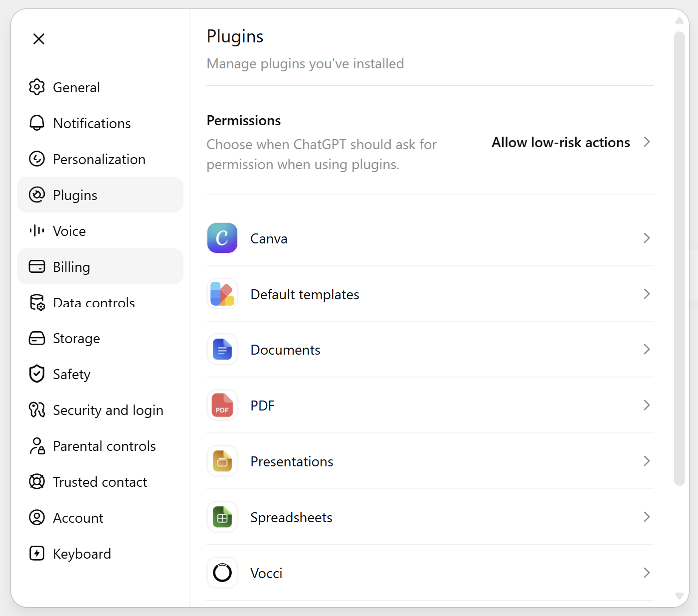698x616 pixels.
Task: Open the Documents plugin settings
Action: [430, 350]
